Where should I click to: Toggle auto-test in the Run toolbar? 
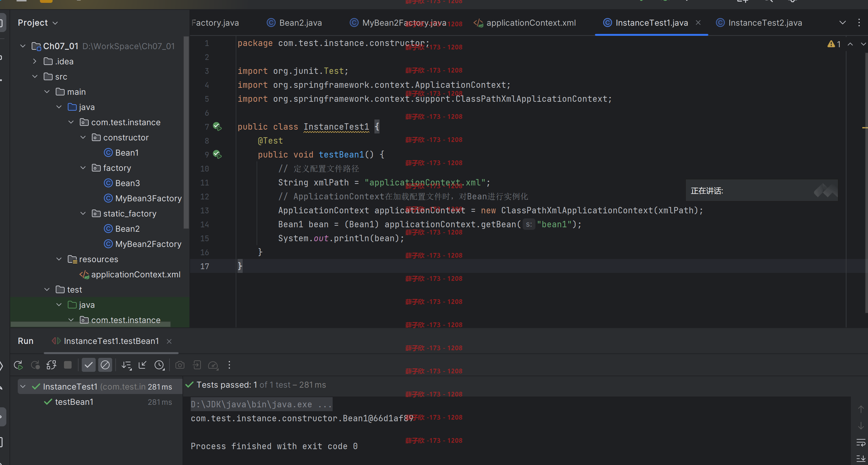pos(51,365)
